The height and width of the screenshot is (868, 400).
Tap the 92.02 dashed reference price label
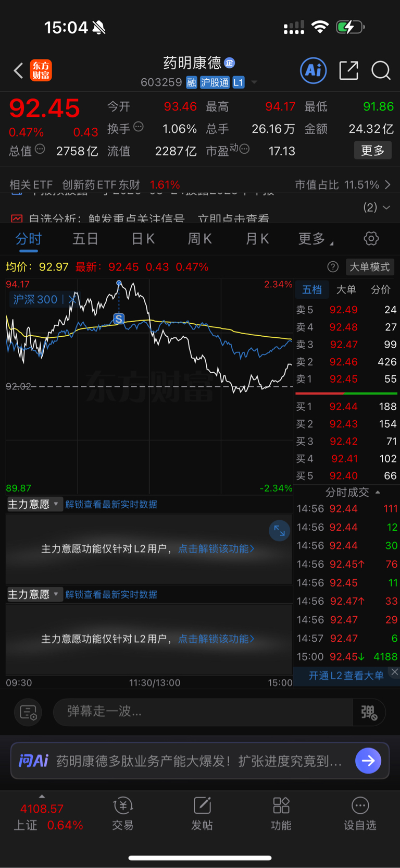pyautogui.click(x=18, y=386)
